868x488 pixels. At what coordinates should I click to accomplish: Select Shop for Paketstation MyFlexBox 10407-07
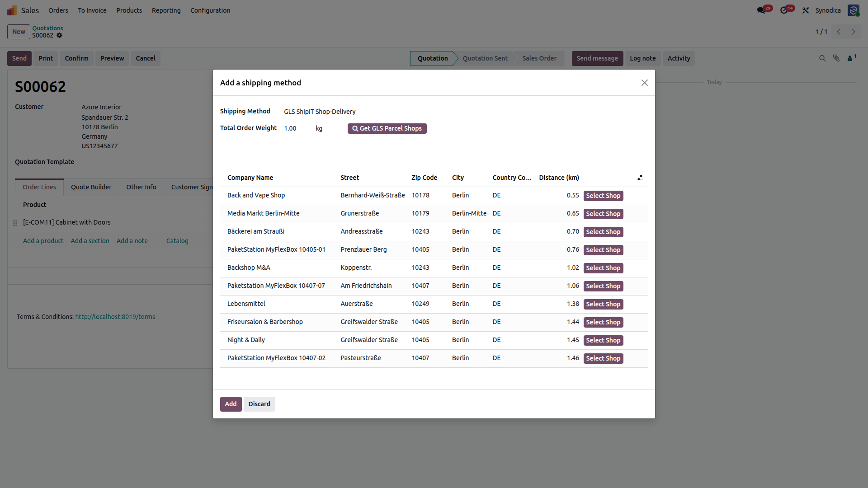[603, 286]
